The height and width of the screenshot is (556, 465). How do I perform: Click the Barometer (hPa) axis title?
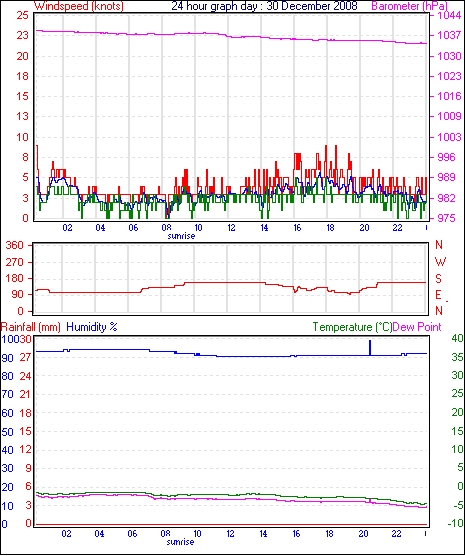409,6
